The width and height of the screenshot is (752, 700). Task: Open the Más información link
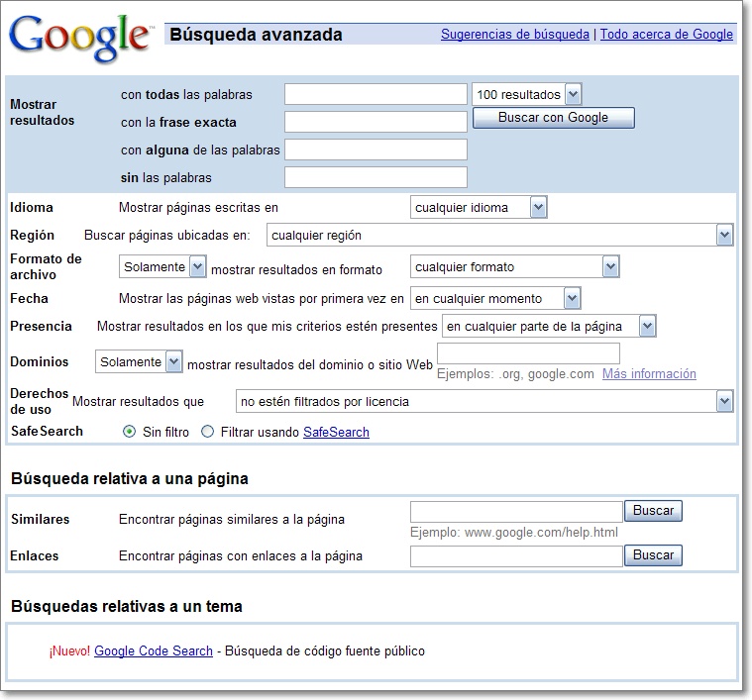click(649, 373)
